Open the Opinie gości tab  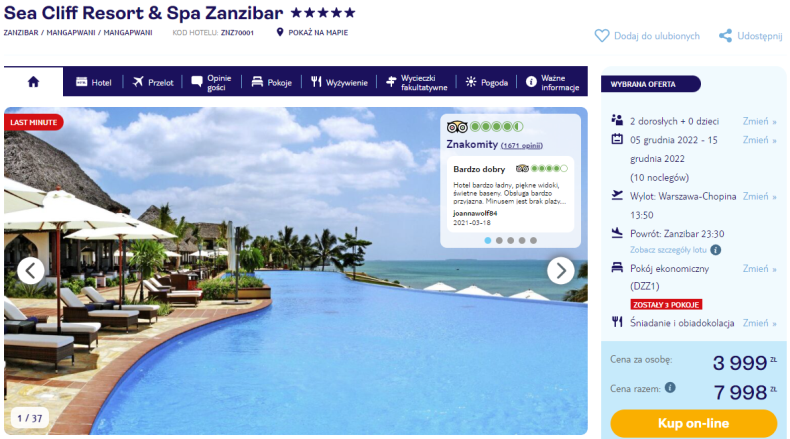click(x=212, y=82)
